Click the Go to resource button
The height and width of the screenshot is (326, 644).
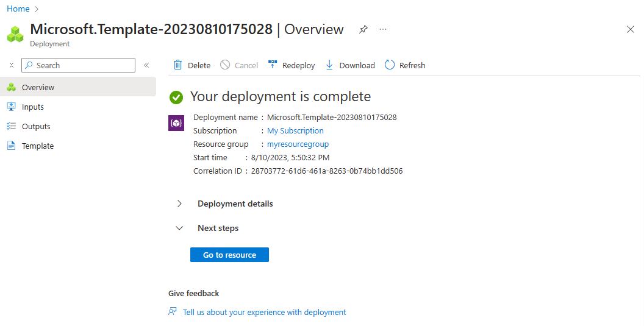pos(229,255)
